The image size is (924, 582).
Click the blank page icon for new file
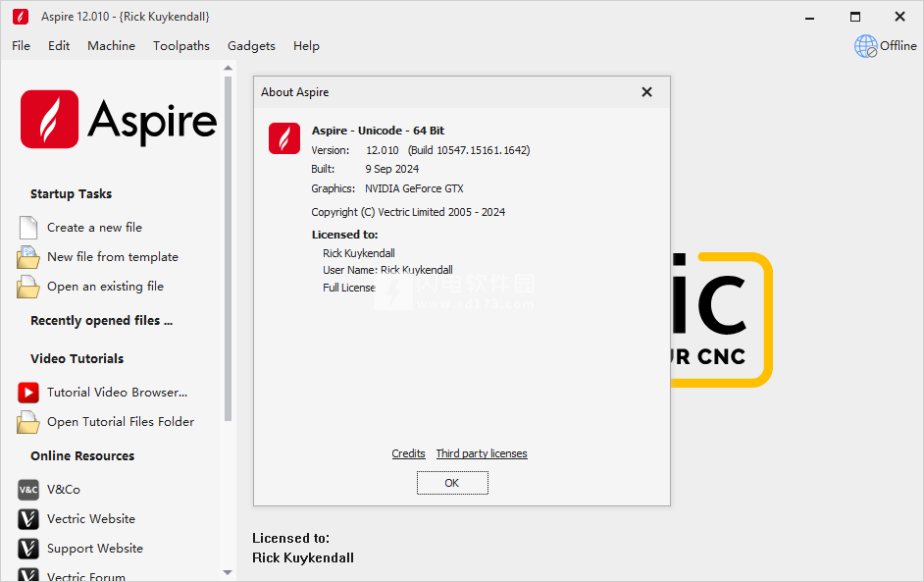coord(28,228)
